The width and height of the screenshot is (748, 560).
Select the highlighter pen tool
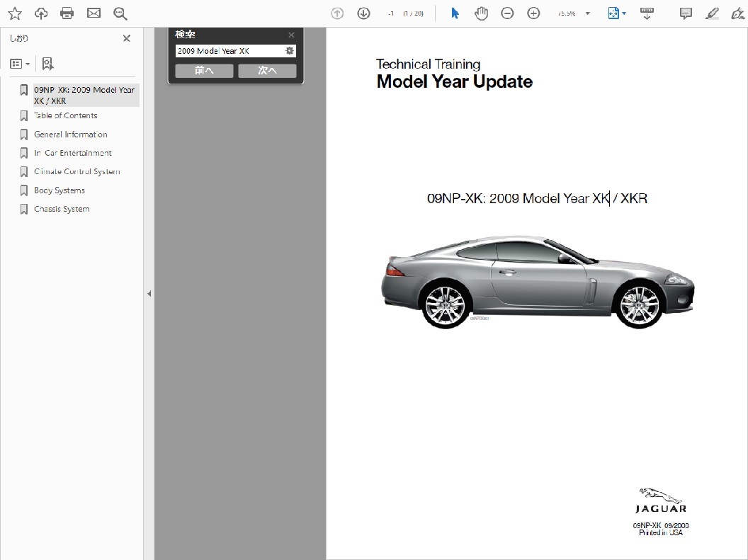point(712,13)
